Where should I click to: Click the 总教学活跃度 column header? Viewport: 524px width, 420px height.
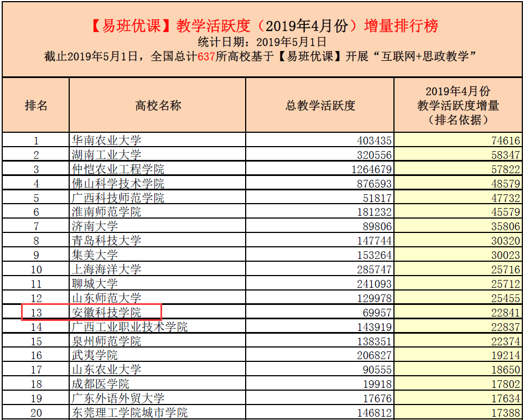click(320, 105)
